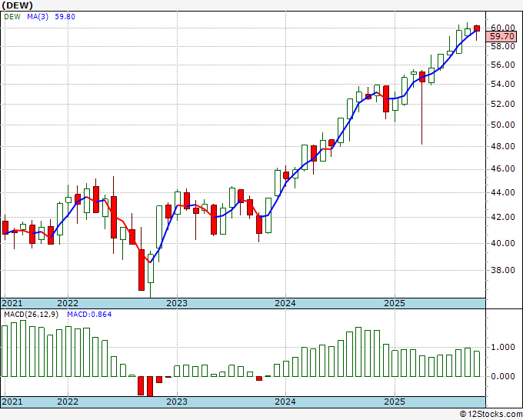This screenshot has width=523, height=420.
Task: Click 2022 on MACD time axis
Action: click(68, 402)
